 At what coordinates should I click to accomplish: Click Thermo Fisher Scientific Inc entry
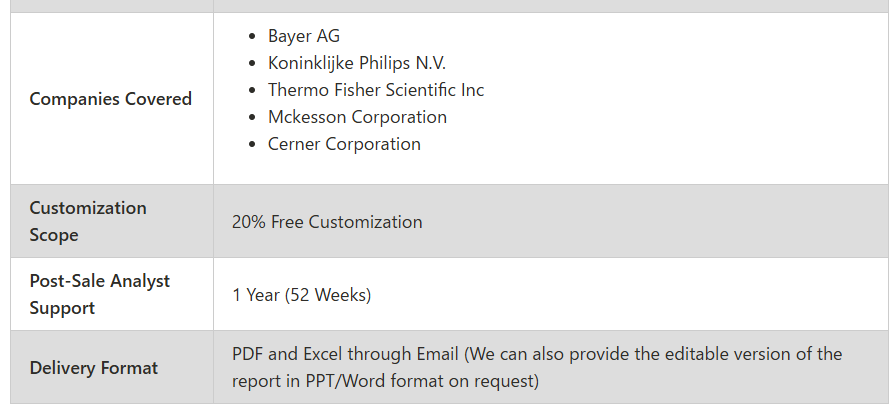coord(376,90)
